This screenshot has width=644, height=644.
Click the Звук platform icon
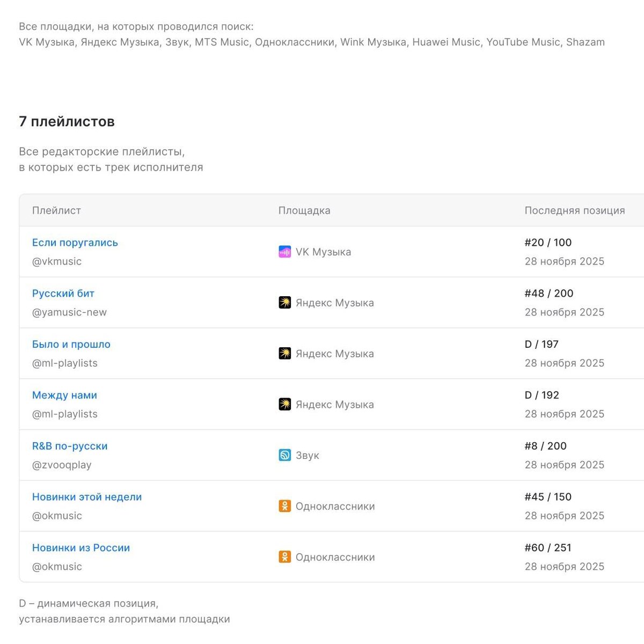click(284, 455)
